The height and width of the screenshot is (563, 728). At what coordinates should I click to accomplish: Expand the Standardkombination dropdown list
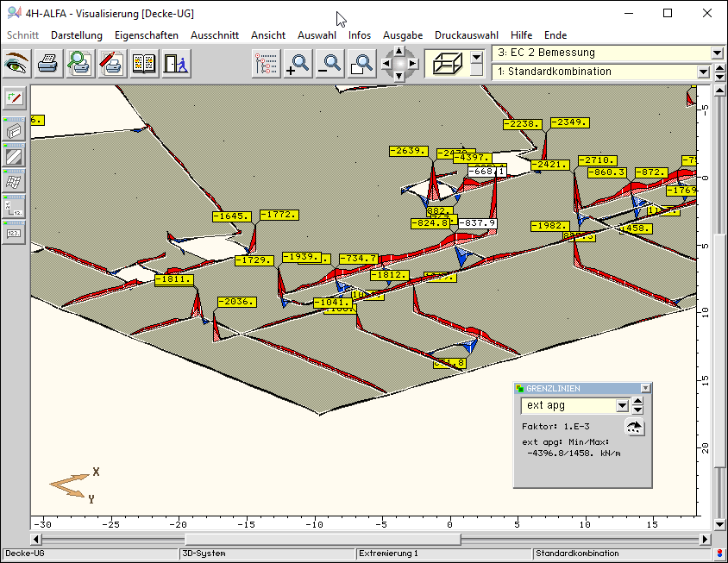704,72
